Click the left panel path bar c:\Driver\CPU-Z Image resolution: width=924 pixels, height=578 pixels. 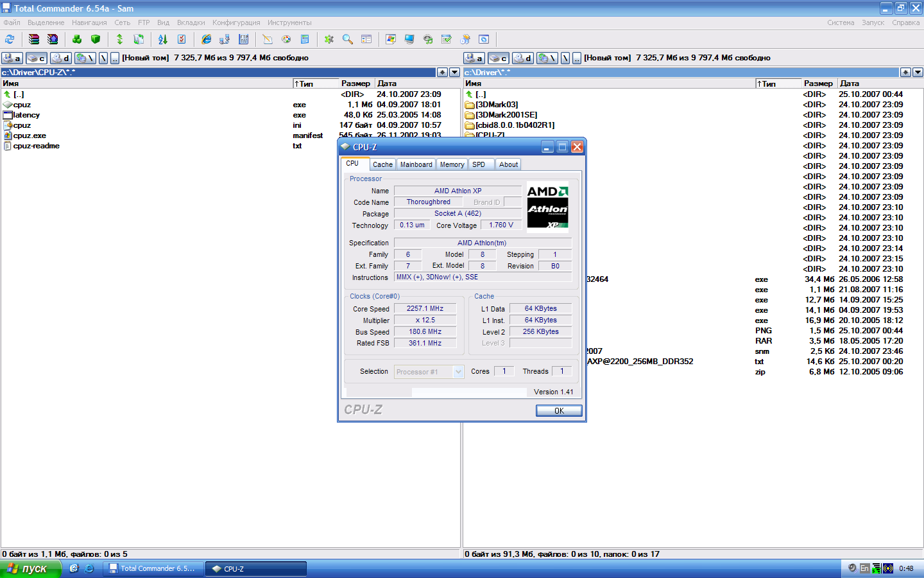coord(218,73)
